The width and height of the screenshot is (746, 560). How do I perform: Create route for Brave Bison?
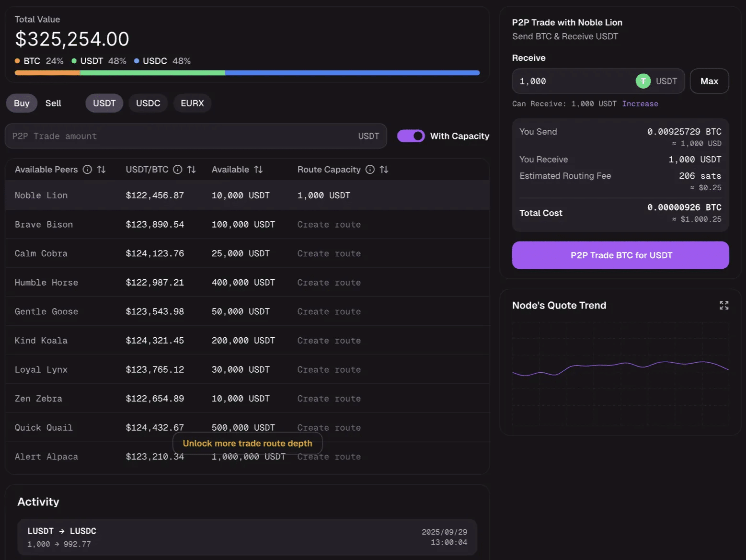click(x=329, y=224)
